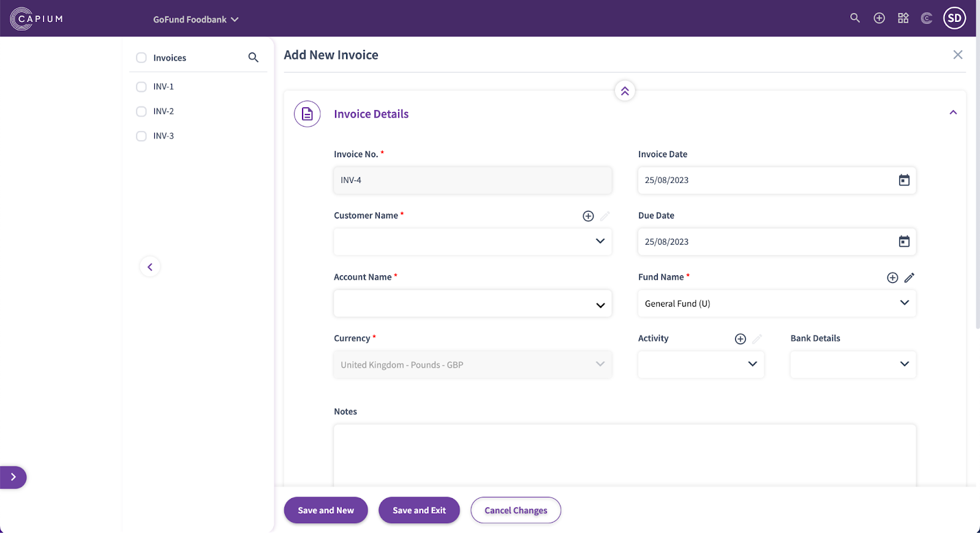Click into the Notes text area
This screenshot has width=980, height=533.
click(x=625, y=455)
